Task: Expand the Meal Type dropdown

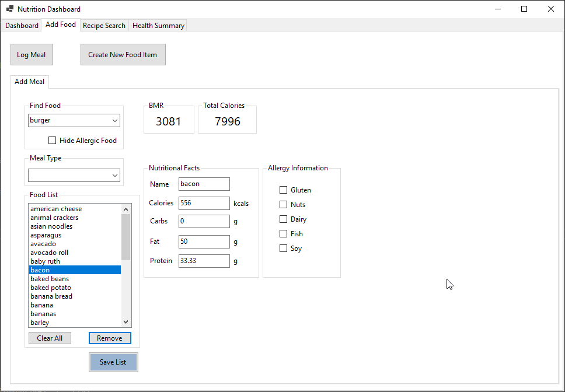Action: click(114, 176)
